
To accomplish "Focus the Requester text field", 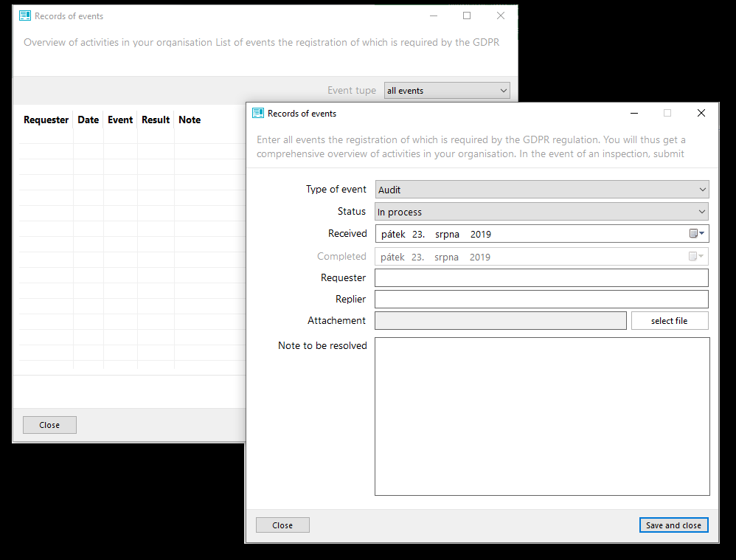I will [541, 278].
